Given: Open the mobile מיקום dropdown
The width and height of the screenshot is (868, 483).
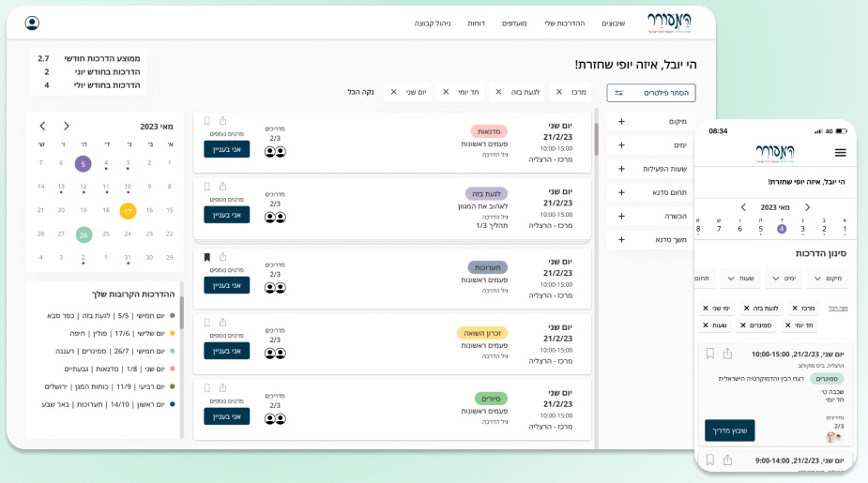Looking at the screenshot, I should pyautogui.click(x=829, y=279).
